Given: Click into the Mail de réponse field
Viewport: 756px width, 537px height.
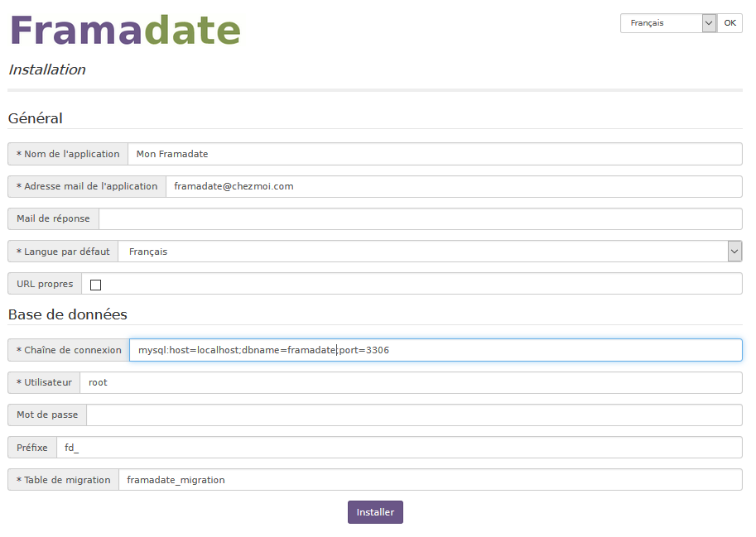Looking at the screenshot, I should click(x=421, y=218).
